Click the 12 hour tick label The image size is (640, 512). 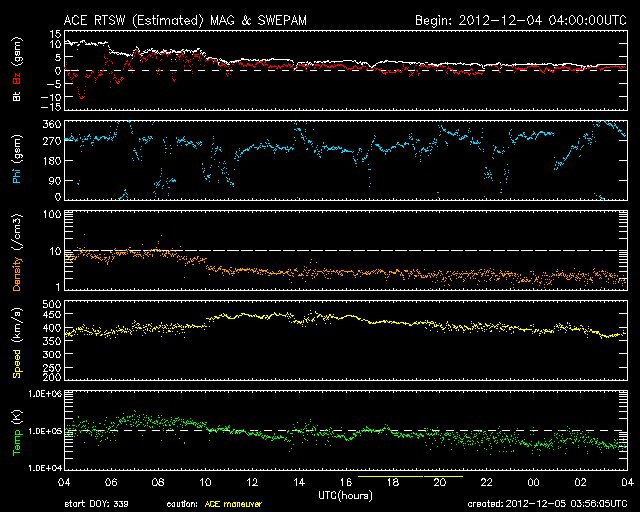pos(253,483)
